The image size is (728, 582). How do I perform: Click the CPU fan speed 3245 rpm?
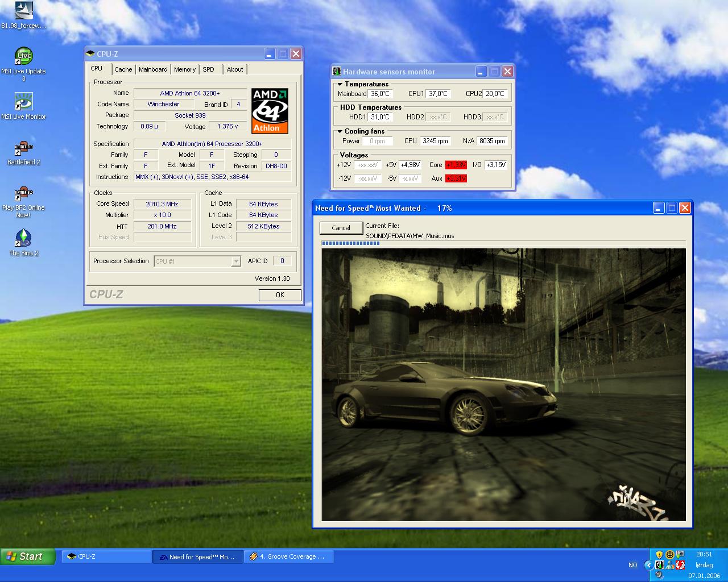pyautogui.click(x=435, y=141)
